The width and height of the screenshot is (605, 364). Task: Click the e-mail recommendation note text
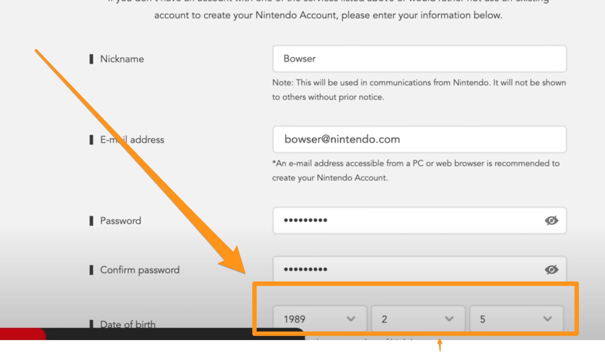416,170
